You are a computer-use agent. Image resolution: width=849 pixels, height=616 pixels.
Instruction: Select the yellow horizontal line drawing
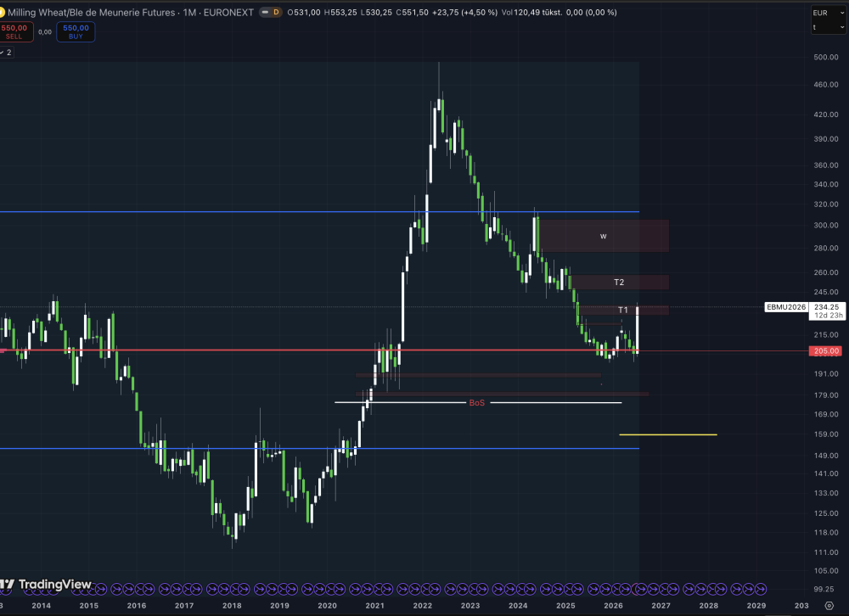click(x=668, y=434)
